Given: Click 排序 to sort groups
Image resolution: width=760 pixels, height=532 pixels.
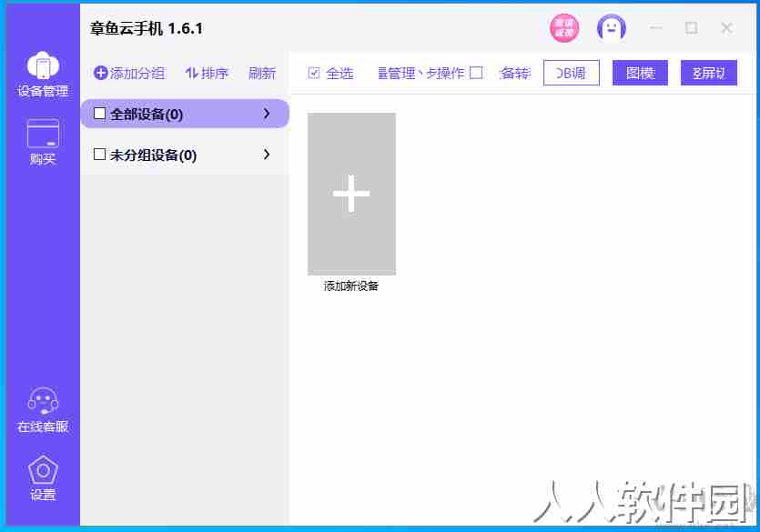Looking at the screenshot, I should click(x=207, y=73).
